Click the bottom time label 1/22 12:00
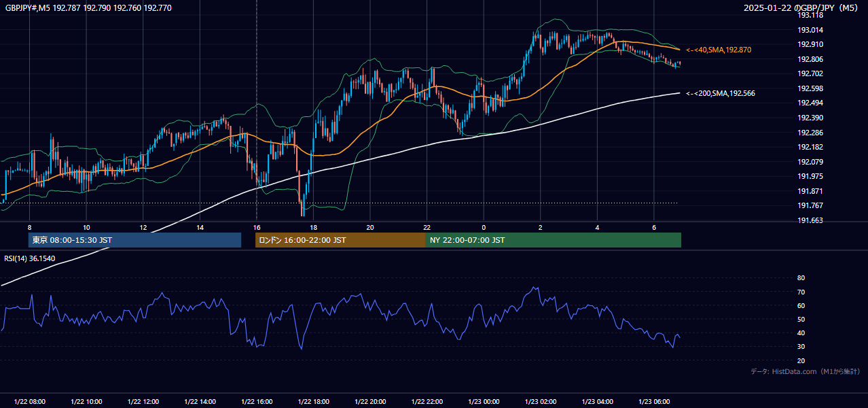This screenshot has width=868, height=408. 143,402
